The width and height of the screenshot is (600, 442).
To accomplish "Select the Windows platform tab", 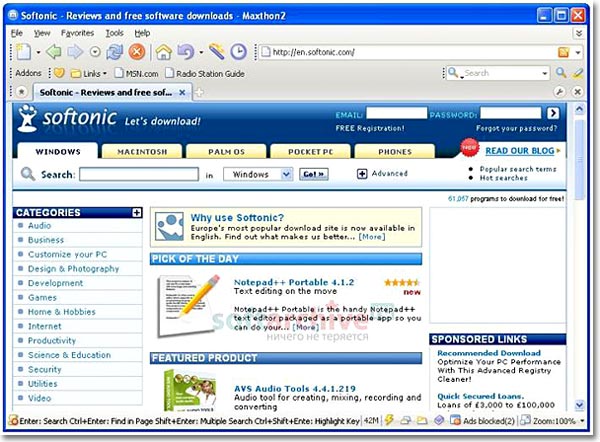I will pos(58,151).
